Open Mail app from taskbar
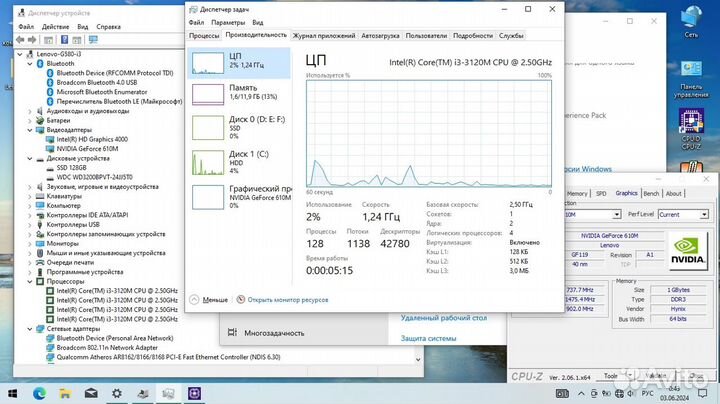The image size is (720, 404). (x=91, y=393)
